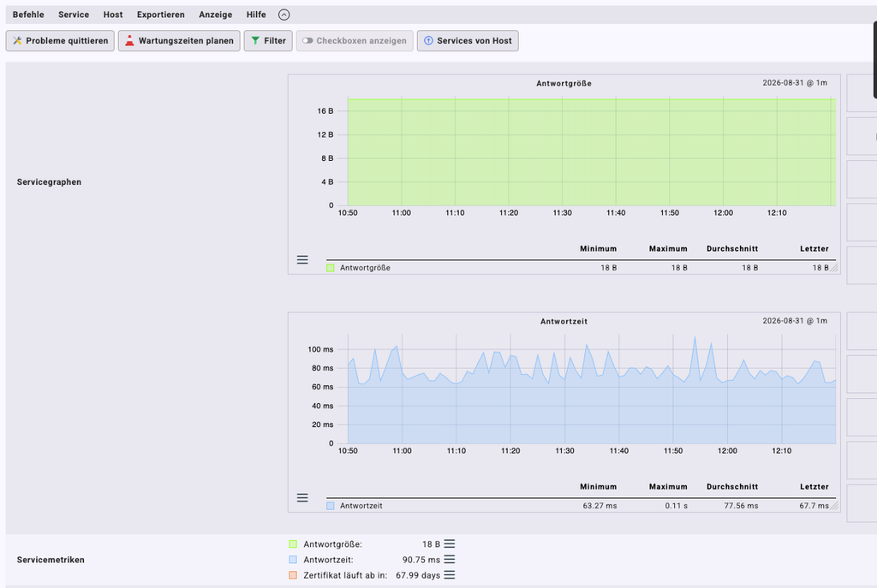This screenshot has height=588, width=877.
Task: Click the green Antwortgröße legend swatch in graph
Action: (331, 268)
